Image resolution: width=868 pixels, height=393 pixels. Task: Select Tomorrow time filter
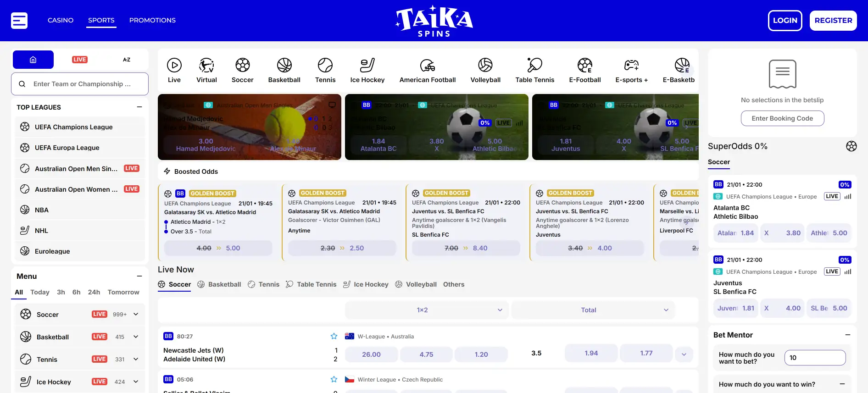123,292
